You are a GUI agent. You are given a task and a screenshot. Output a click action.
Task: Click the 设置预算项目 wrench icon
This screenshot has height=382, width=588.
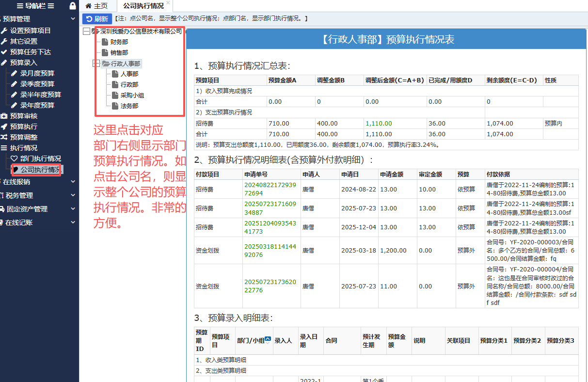[x=4, y=31]
